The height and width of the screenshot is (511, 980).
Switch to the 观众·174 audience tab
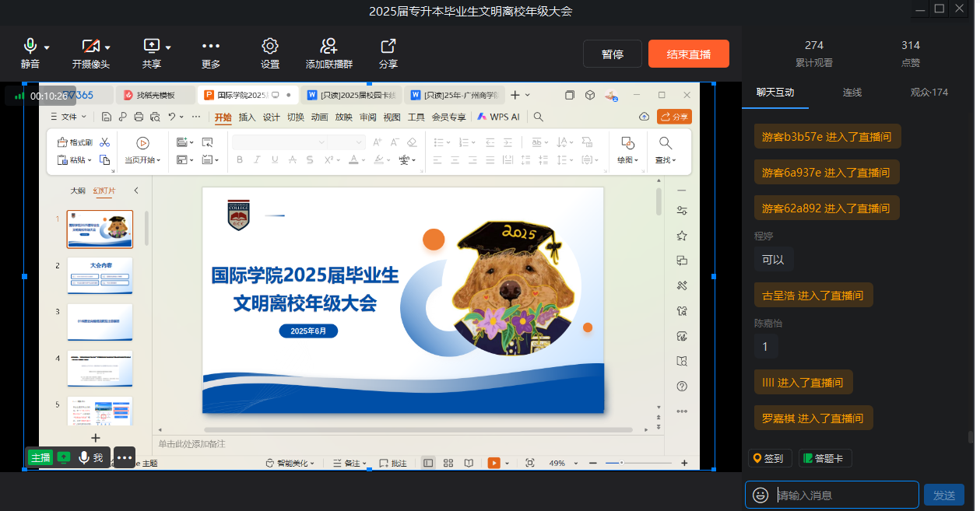(929, 92)
